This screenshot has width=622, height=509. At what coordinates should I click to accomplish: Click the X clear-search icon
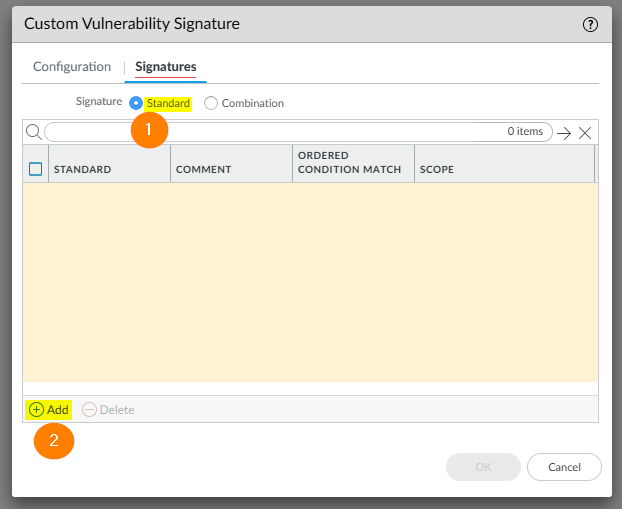tap(586, 133)
